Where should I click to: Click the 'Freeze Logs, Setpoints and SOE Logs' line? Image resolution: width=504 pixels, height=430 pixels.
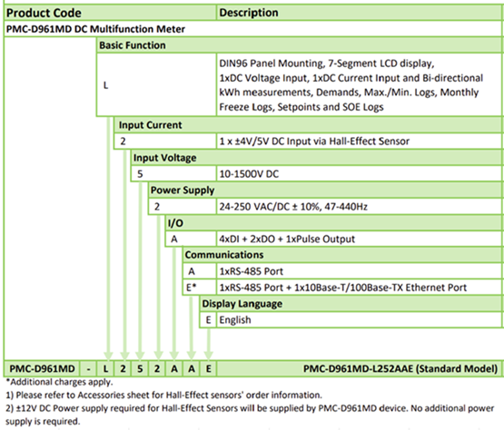point(301,107)
